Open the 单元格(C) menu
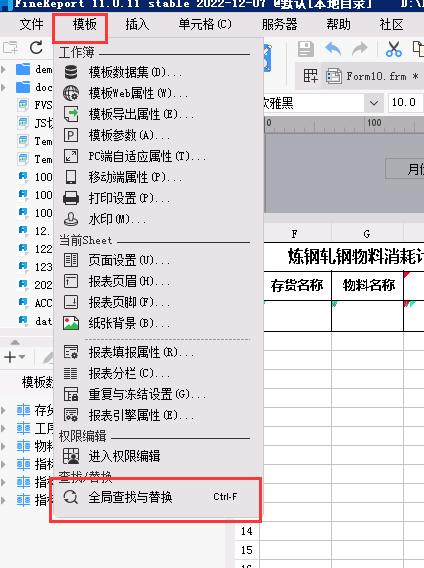 click(205, 25)
